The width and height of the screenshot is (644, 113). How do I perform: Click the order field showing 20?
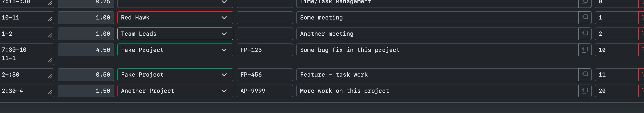[x=616, y=91]
